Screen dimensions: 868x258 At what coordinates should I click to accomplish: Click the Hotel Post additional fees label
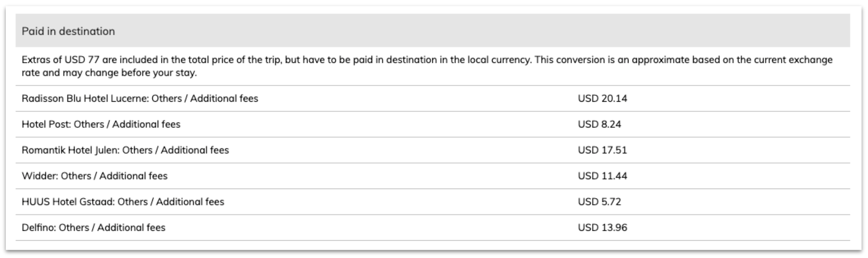point(101,124)
